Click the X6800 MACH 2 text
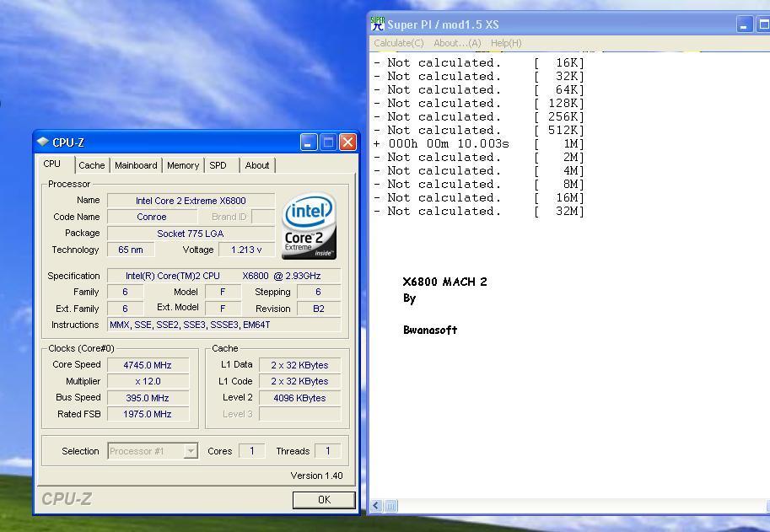 click(445, 282)
